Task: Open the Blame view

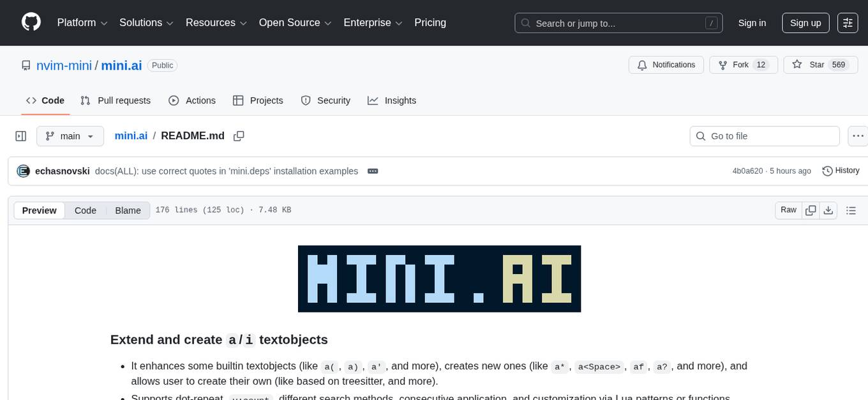Action: click(128, 210)
